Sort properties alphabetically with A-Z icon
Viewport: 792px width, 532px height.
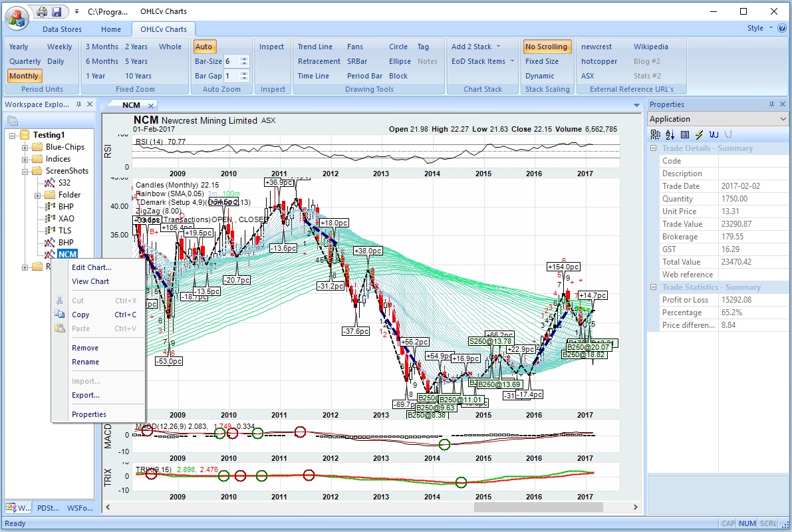(670, 134)
